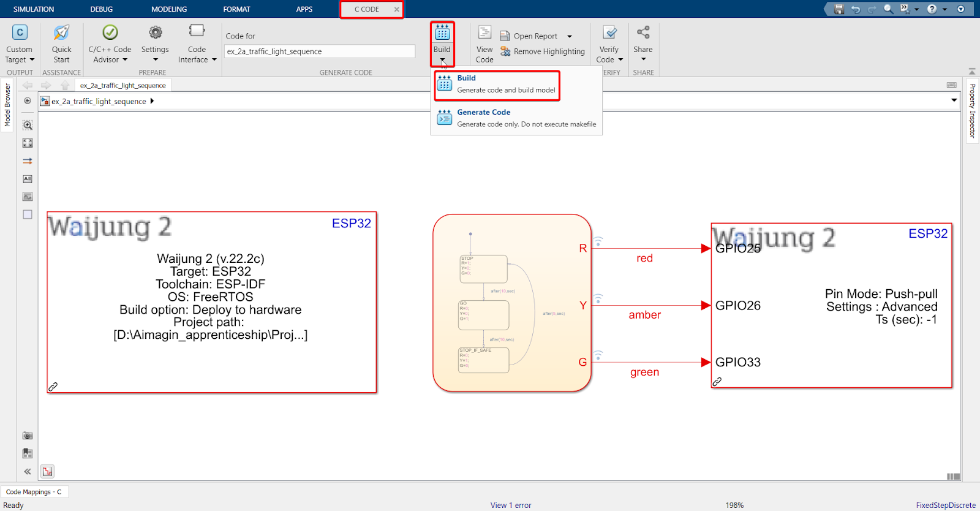Click the viewmarks icon in palette
980x511 pixels.
[28, 453]
